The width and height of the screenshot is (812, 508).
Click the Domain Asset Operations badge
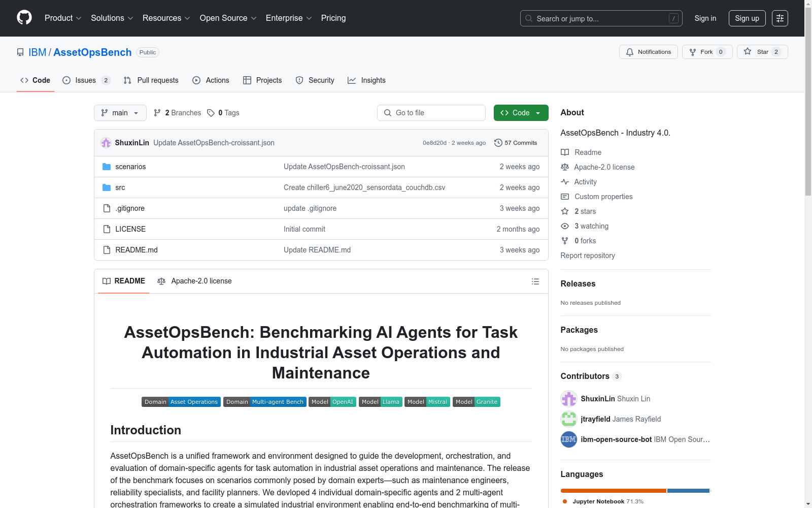[x=181, y=402]
